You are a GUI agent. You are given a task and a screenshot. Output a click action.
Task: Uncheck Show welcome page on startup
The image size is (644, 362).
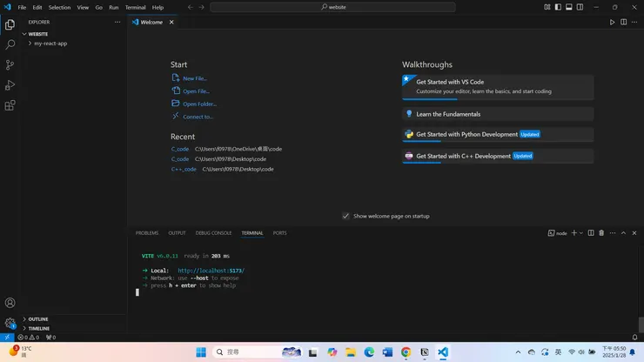coord(345,216)
